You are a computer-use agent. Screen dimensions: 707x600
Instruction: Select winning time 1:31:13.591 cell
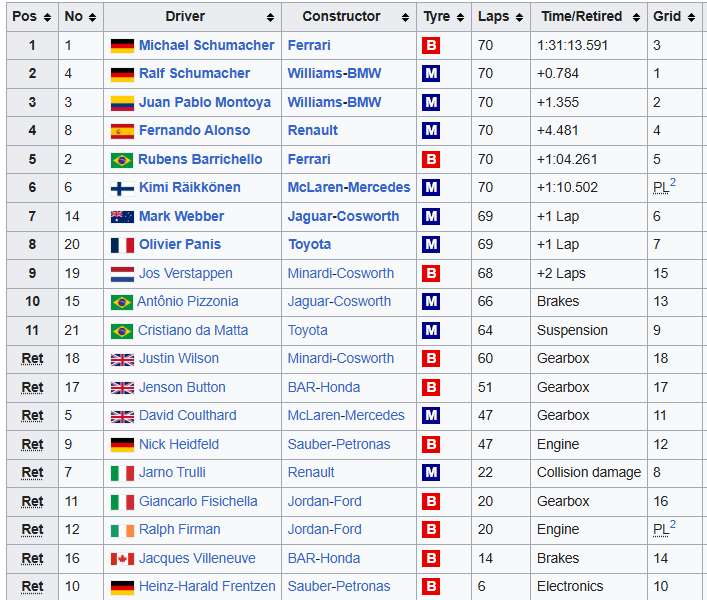(589, 45)
